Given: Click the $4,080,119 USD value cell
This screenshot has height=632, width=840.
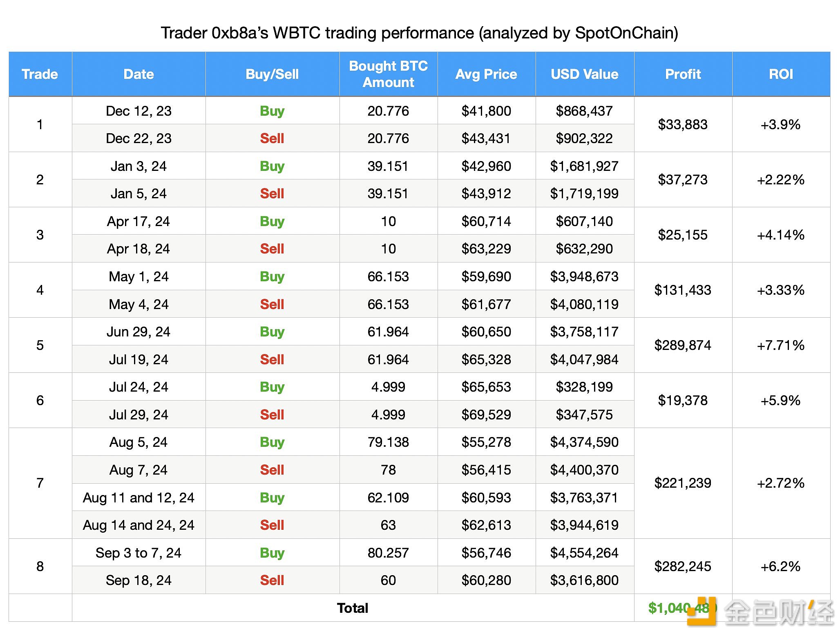Looking at the screenshot, I should coord(584,304).
